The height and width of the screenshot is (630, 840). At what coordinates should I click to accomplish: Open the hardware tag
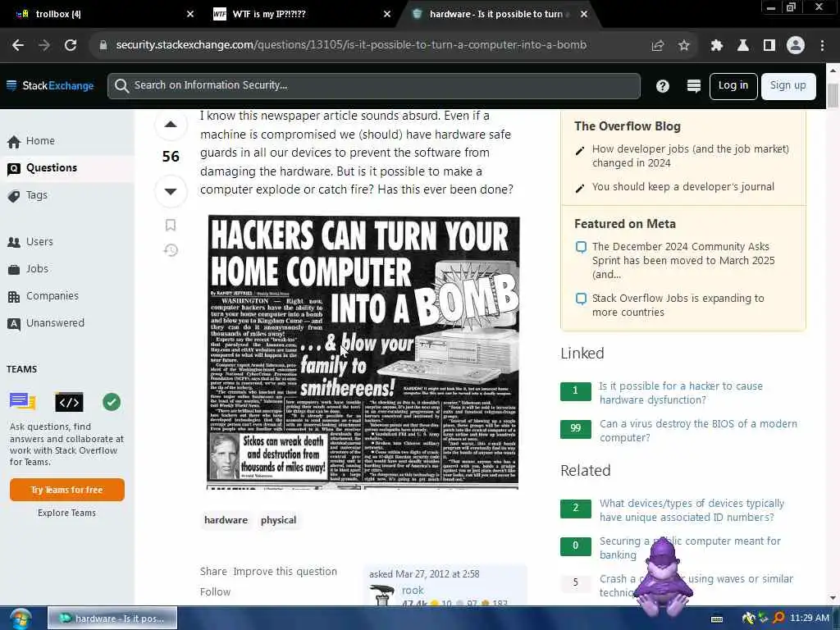click(x=226, y=520)
